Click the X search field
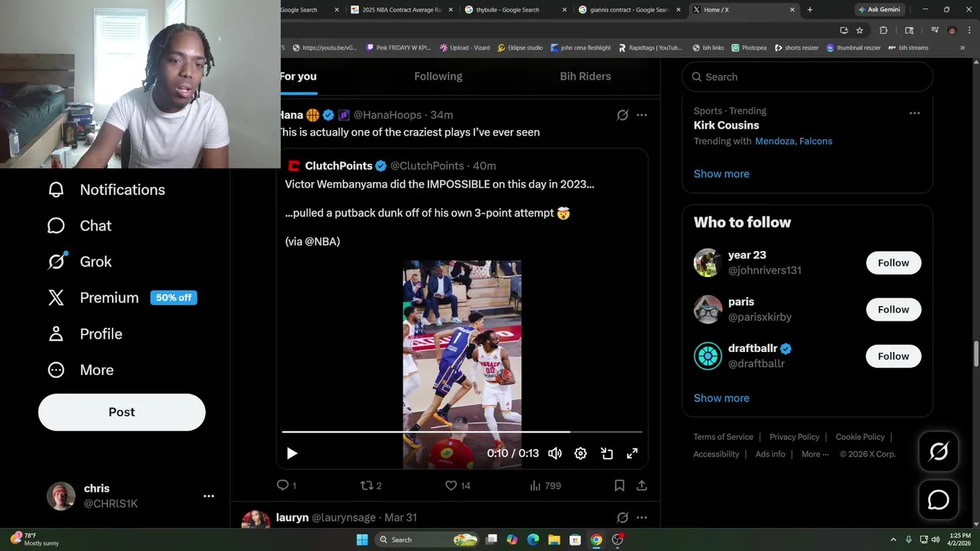Viewport: 980px width, 551px height. (807, 77)
